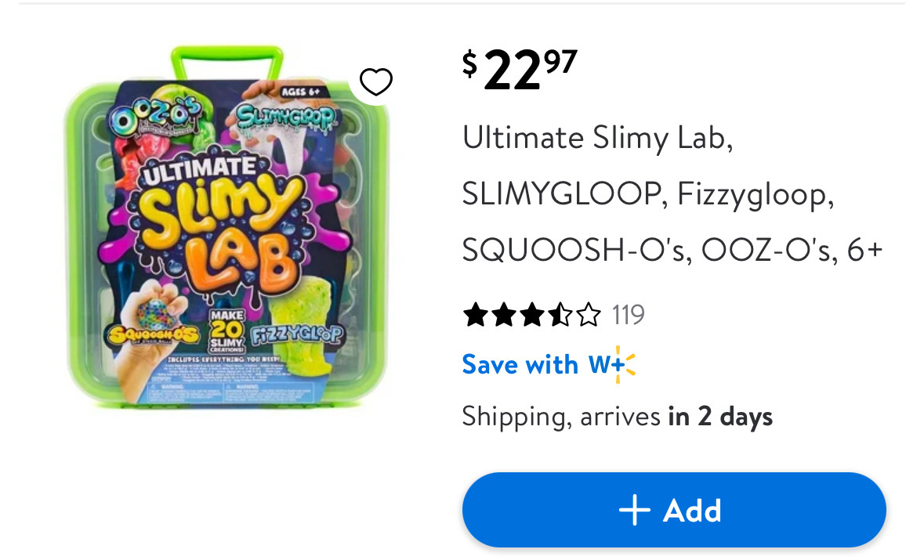
Task: Toggle the heart favorite icon
Action: click(375, 82)
